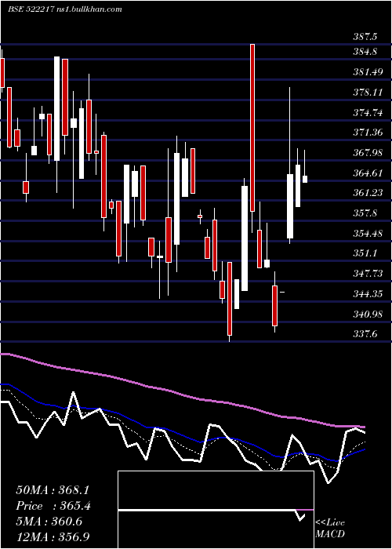Click the 357.8 price axis label

(x=365, y=213)
